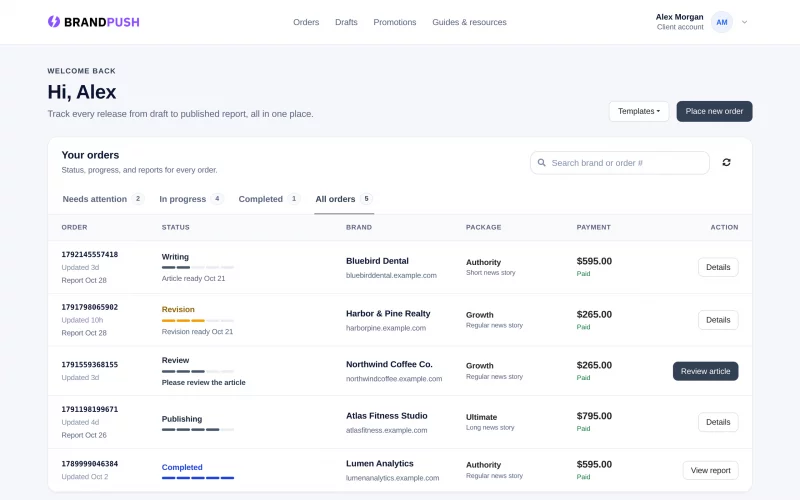This screenshot has width=800, height=500.
Task: Open the Templates dropdown
Action: coord(639,111)
